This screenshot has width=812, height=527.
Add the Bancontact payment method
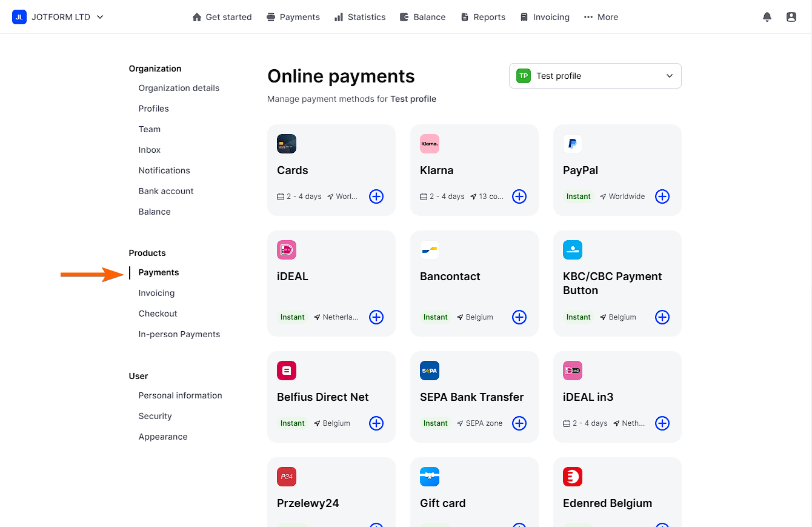pos(519,317)
